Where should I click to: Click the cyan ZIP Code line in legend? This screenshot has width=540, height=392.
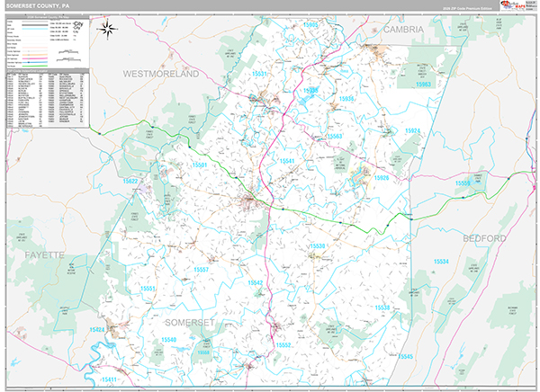[34, 29]
